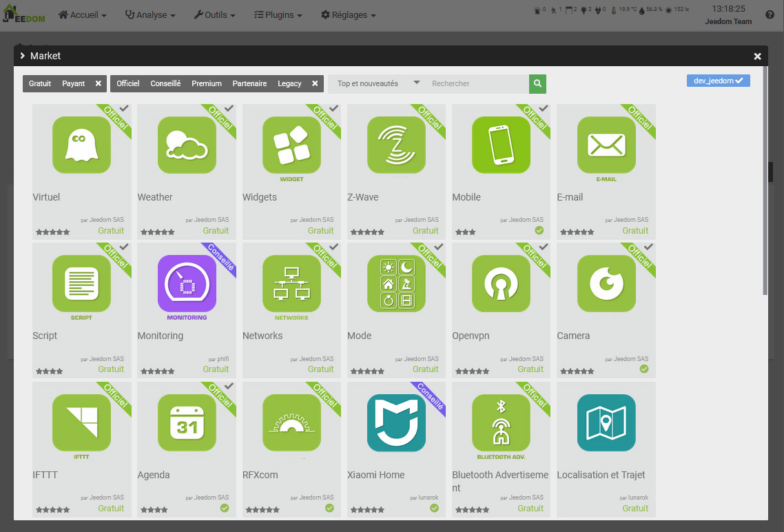Click the dev_jeedom account button
The height and width of the screenshot is (532, 784).
tap(718, 81)
